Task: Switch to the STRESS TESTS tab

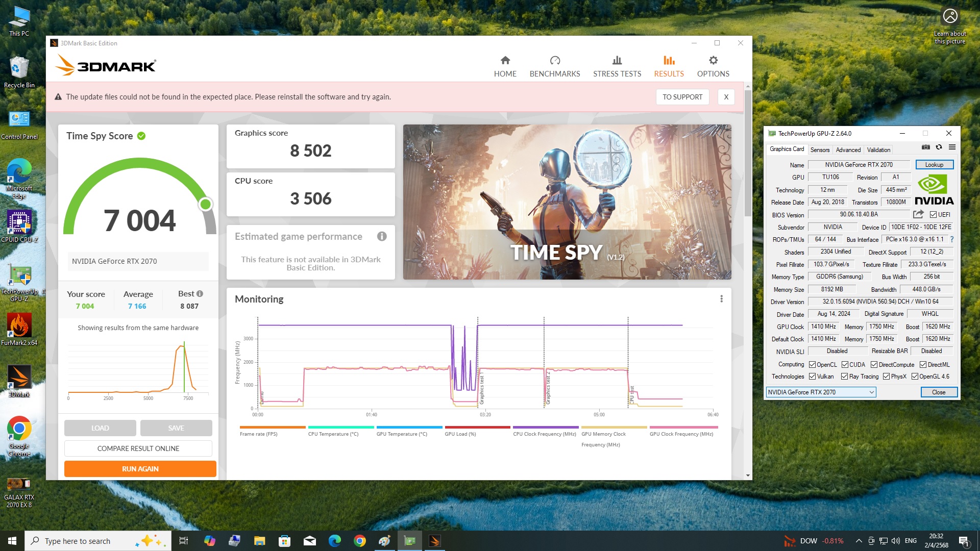Action: tap(617, 66)
